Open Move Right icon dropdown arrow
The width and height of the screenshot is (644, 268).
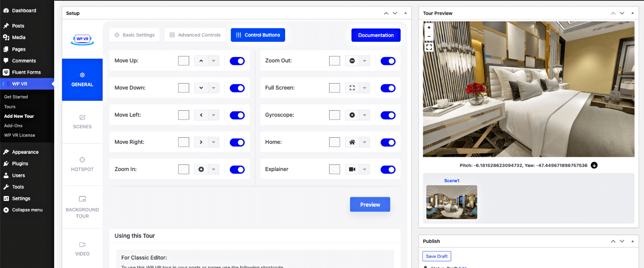(x=214, y=142)
